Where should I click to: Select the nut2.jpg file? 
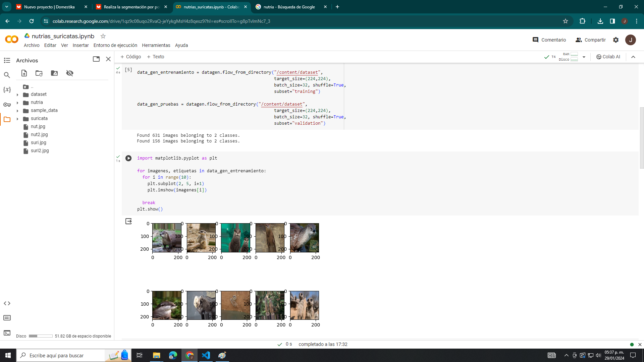point(39,134)
